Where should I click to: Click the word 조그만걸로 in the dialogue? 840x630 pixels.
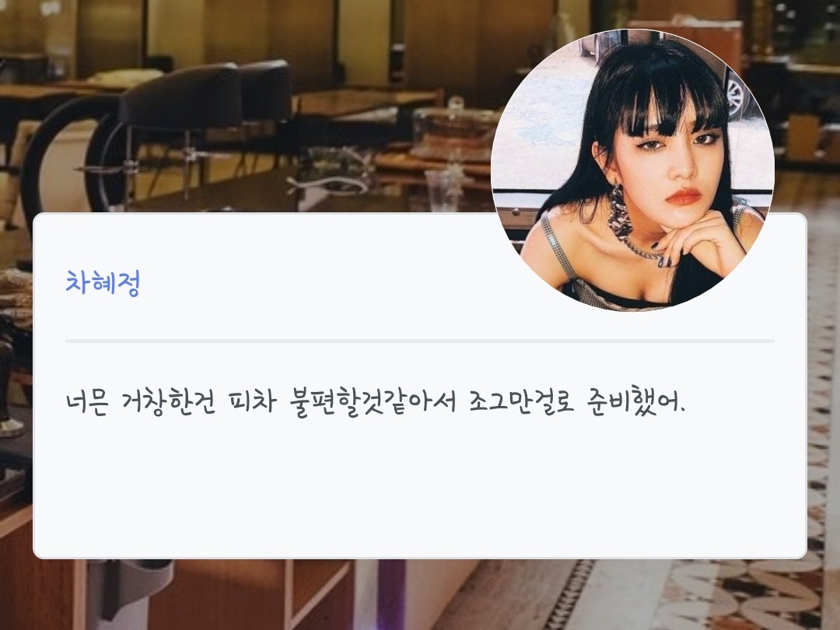pos(521,401)
